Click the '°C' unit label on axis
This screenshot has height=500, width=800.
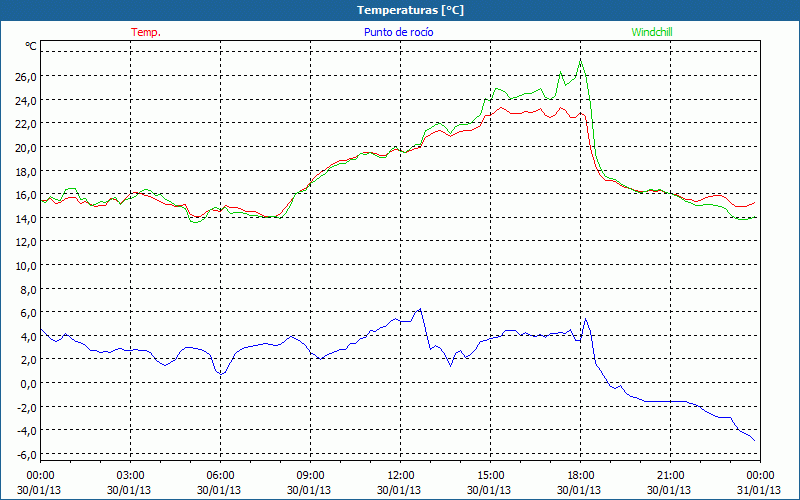31,46
